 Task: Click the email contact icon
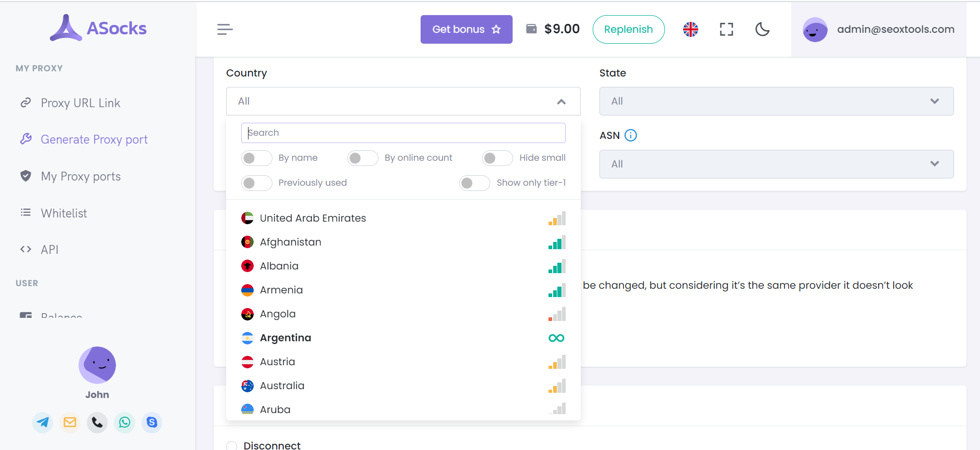tap(70, 422)
